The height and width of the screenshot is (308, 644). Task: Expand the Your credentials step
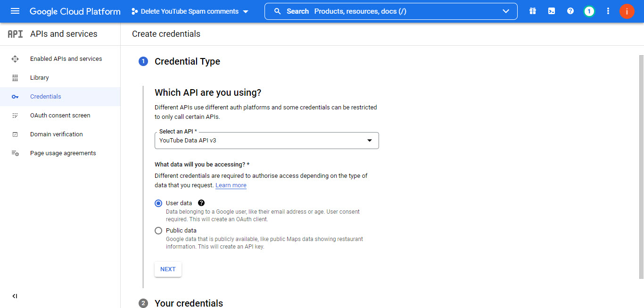[189, 303]
